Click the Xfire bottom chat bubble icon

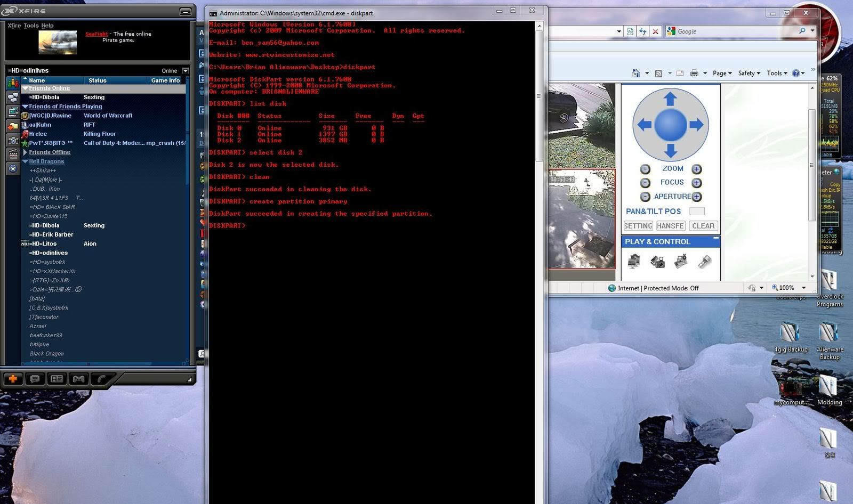35,379
